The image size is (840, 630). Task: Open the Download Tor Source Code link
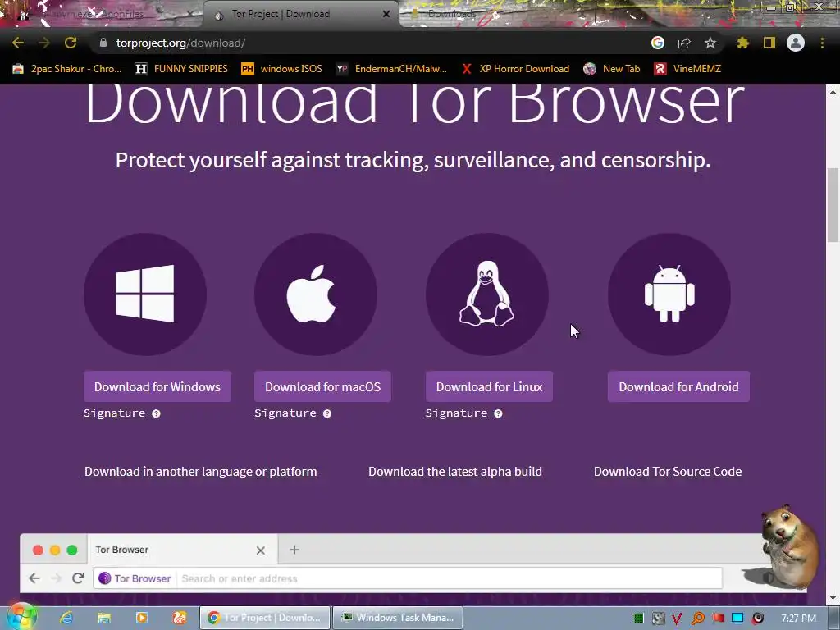tap(668, 472)
